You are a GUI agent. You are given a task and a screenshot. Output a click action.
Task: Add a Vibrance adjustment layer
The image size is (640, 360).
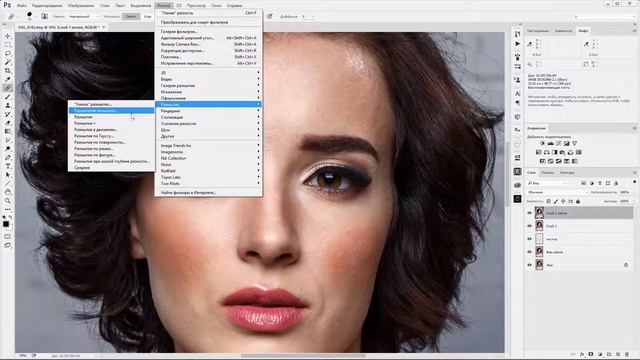coord(574,143)
